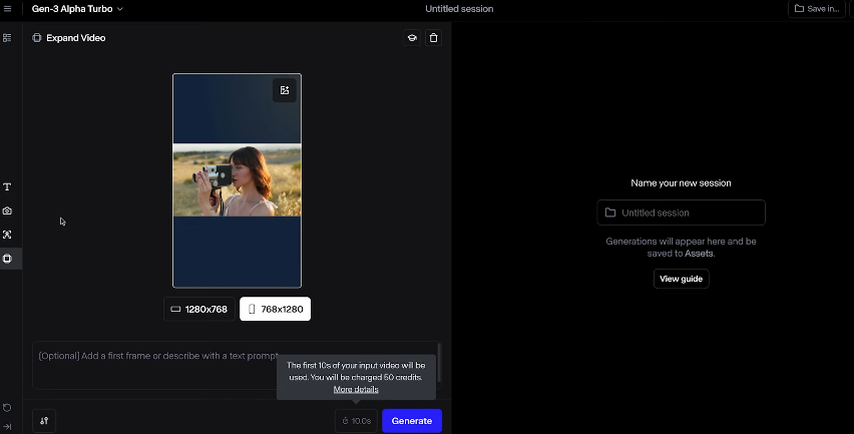The height and width of the screenshot is (434, 854).
Task: Delete input with the trash icon
Action: [434, 38]
